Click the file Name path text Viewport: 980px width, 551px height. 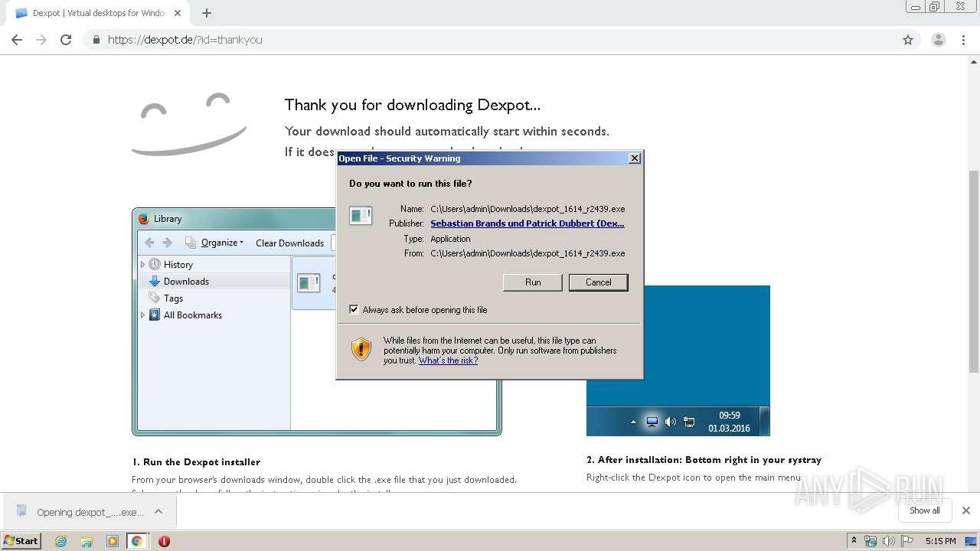click(x=528, y=209)
